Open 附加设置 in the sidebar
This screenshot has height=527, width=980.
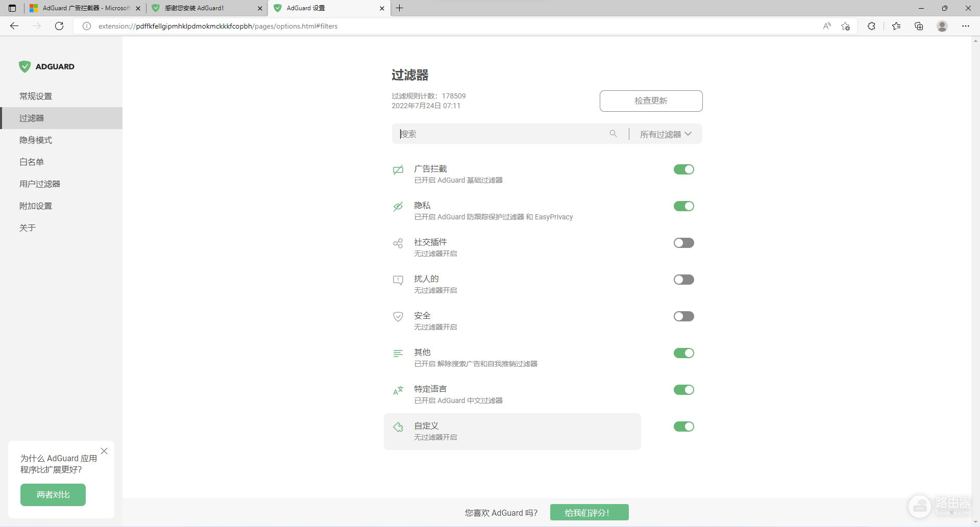coord(61,206)
